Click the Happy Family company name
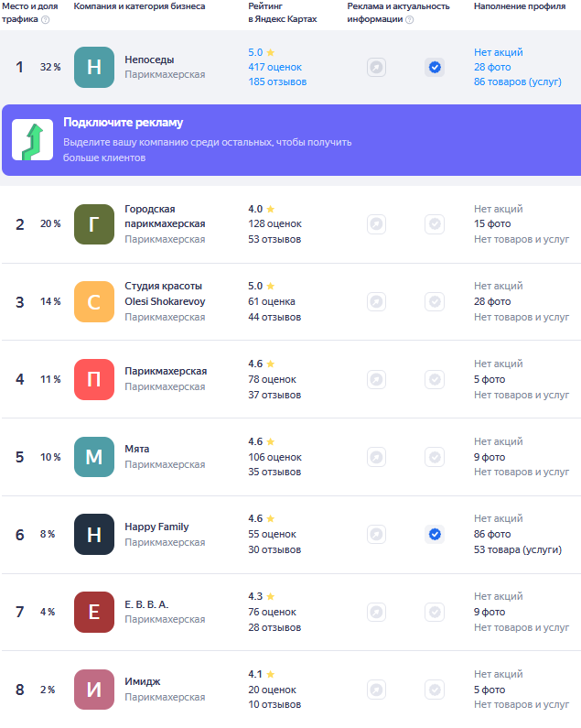581x728 pixels. tap(156, 527)
